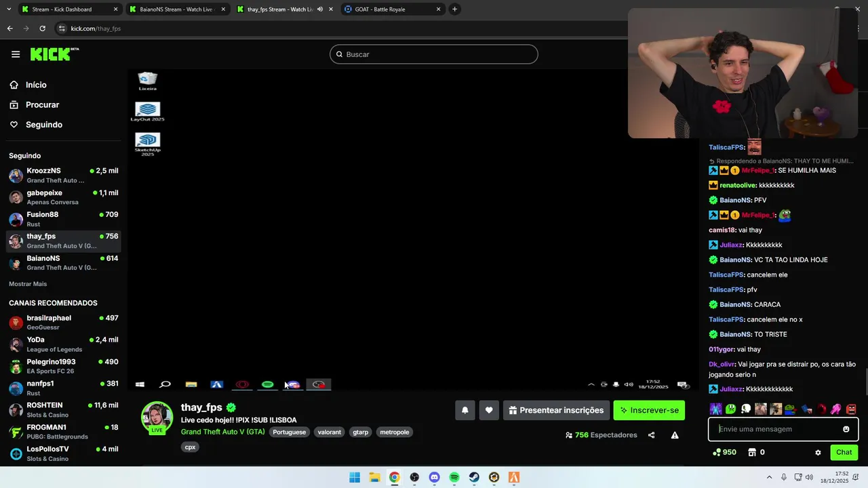This screenshot has width=868, height=488.
Task: Open Fusion88 channel in following list
Action: point(64,219)
